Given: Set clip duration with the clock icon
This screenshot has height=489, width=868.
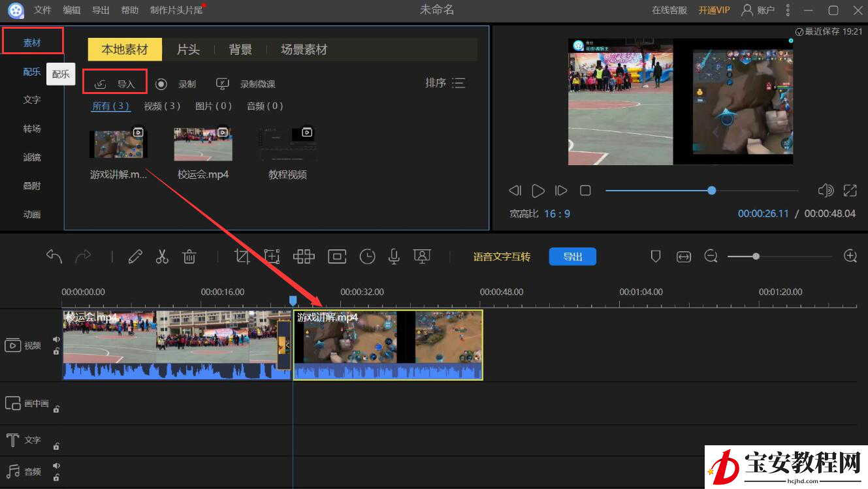Looking at the screenshot, I should pos(368,257).
